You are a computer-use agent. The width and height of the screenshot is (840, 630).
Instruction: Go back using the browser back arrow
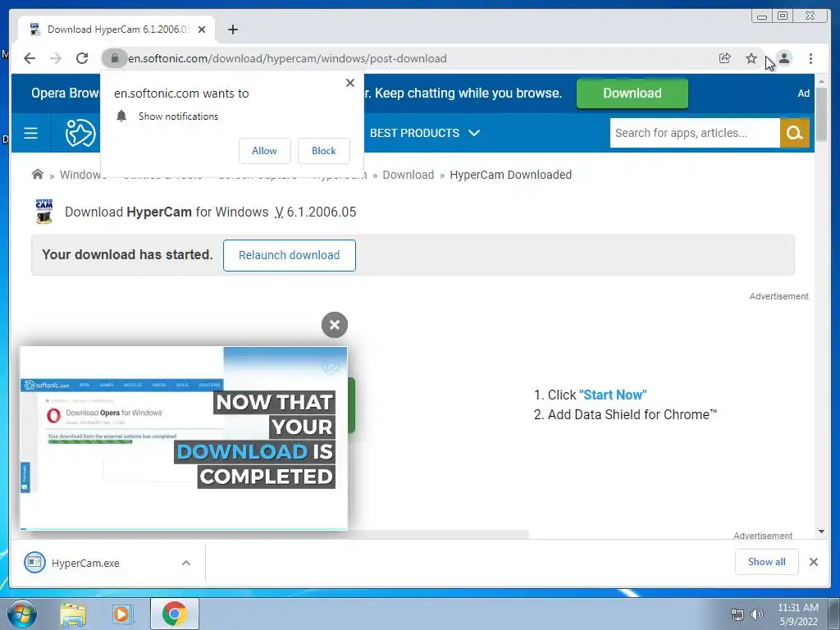click(x=30, y=58)
